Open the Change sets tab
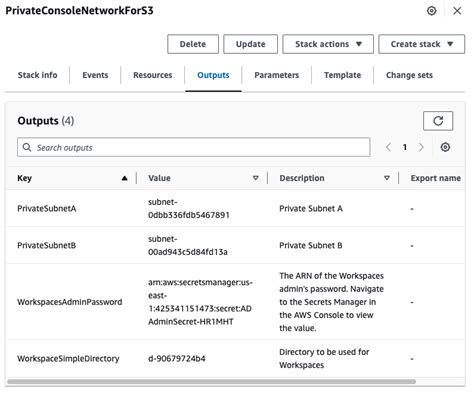474x396 pixels. 409,75
